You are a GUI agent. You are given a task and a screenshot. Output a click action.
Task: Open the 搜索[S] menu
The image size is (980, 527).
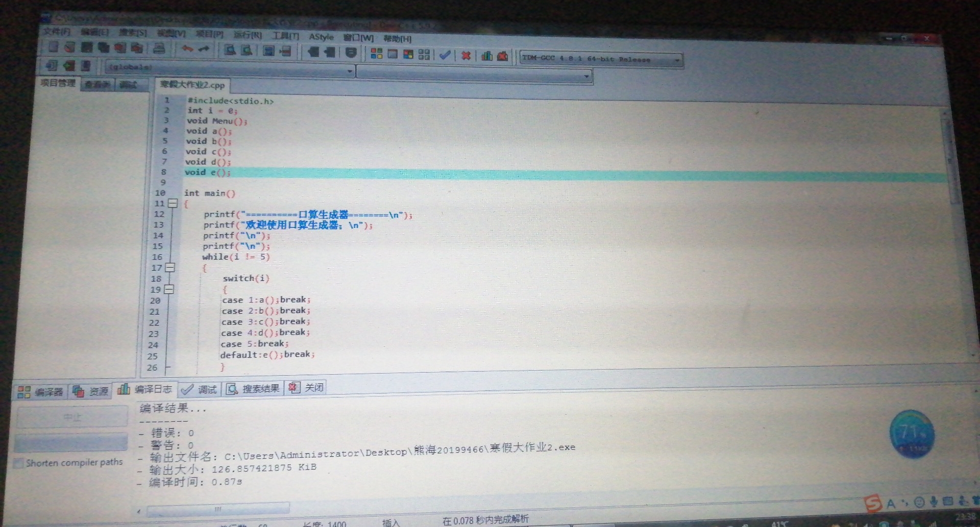point(133,33)
